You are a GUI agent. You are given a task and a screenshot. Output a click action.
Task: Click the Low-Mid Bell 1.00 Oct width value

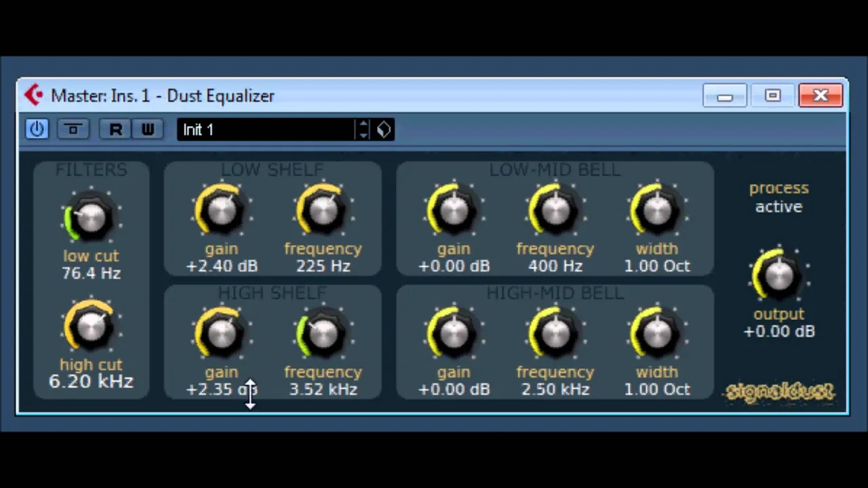pos(656,266)
